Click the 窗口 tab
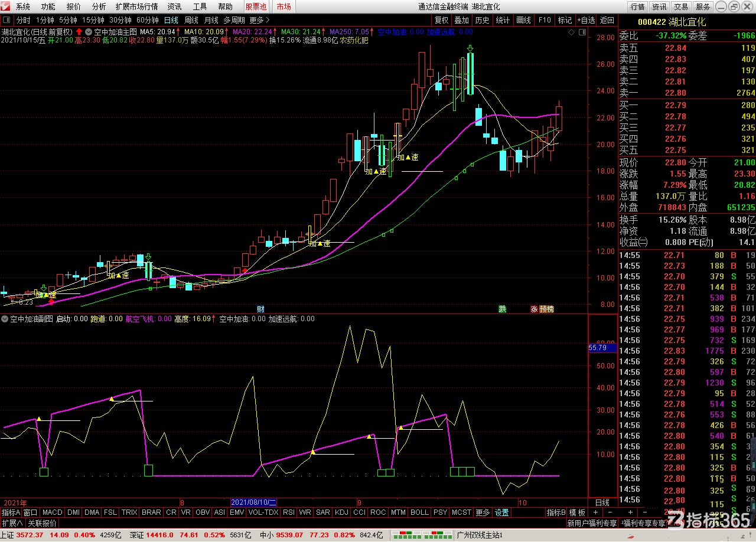 coord(30,512)
